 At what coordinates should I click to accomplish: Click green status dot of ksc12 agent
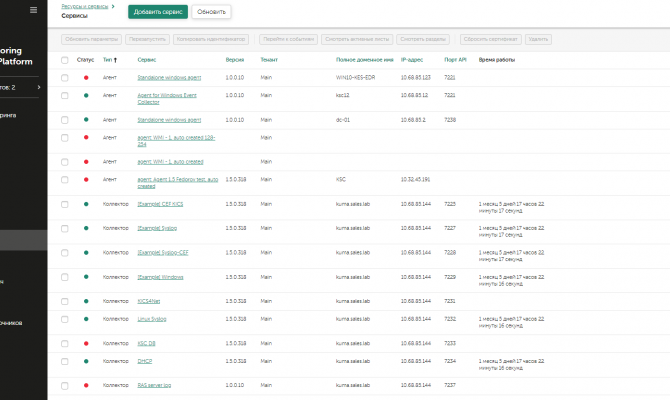[x=86, y=95]
